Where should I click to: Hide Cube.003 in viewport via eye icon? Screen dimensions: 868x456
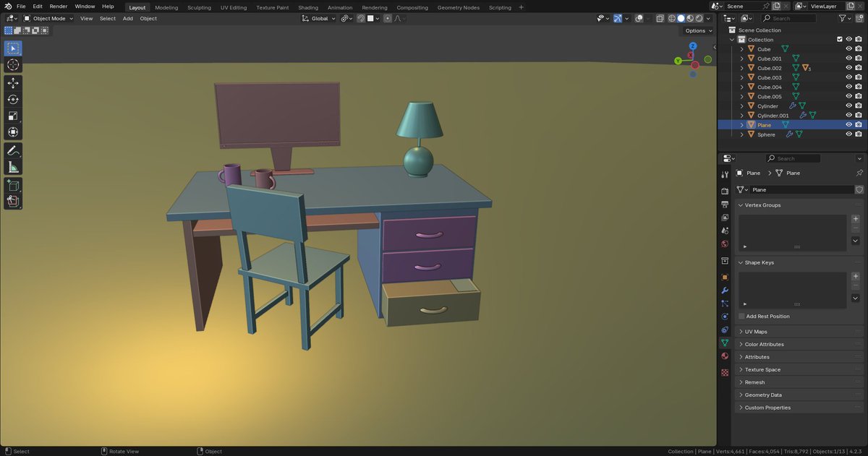tap(848, 77)
